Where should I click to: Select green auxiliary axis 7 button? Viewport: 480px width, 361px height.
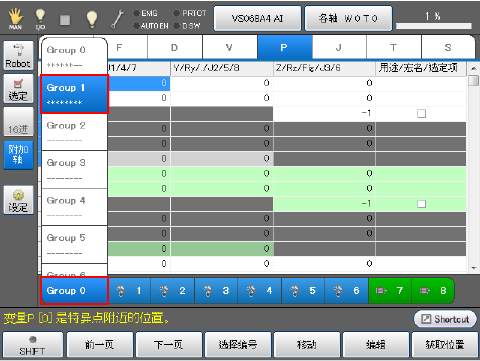point(390,291)
